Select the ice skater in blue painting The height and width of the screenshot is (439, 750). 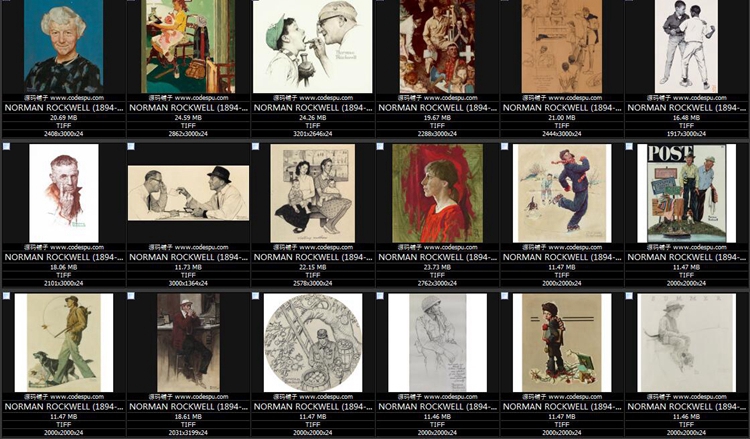click(x=562, y=193)
